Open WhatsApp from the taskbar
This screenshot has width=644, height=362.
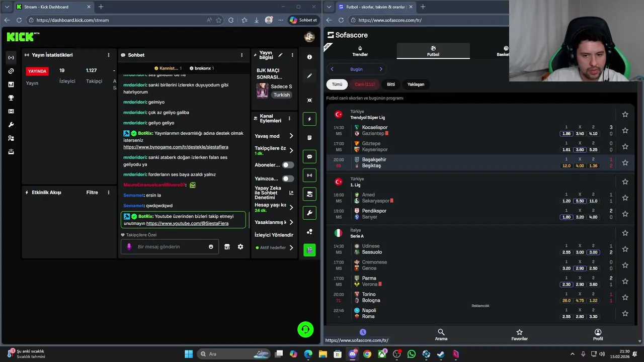tap(412, 354)
